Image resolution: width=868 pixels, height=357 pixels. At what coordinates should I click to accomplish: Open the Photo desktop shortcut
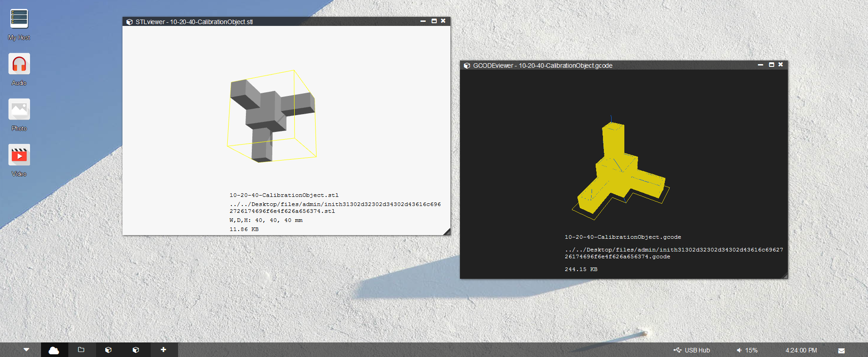point(19,110)
